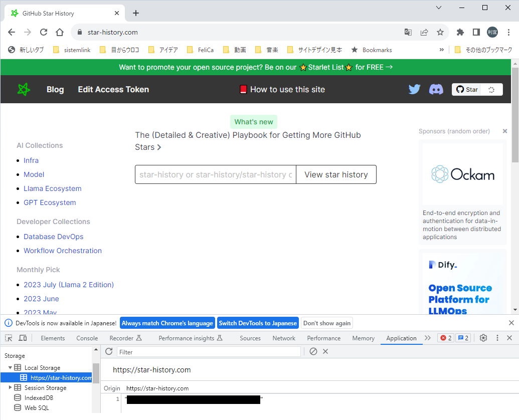This screenshot has width=519, height=420.
Task: Switch to the Network tab in DevTools
Action: point(283,338)
